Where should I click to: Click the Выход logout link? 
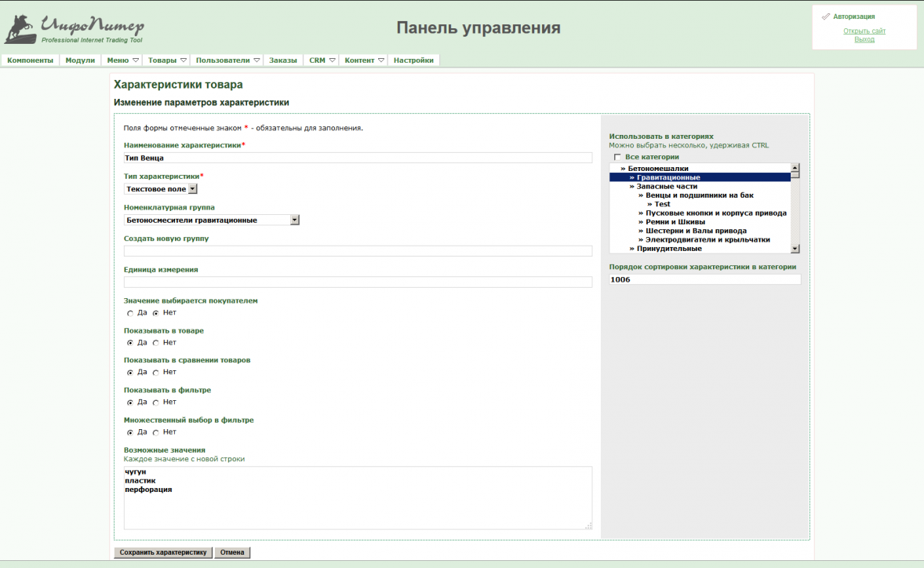[864, 39]
